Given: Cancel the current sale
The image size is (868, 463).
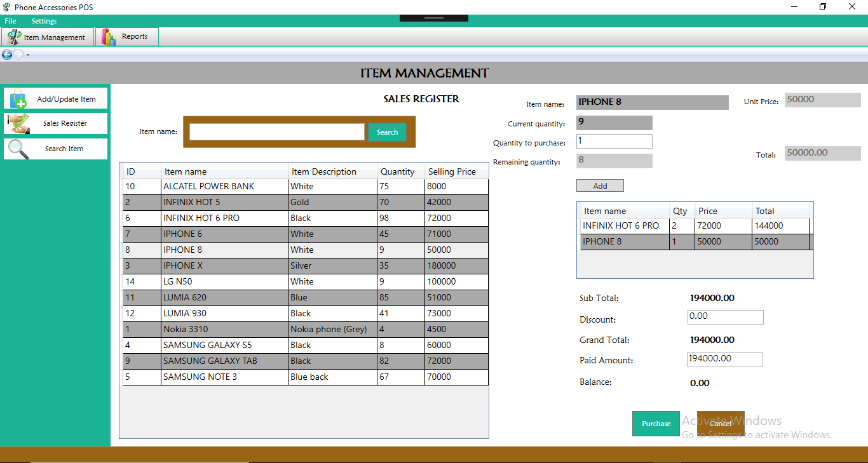Looking at the screenshot, I should (x=721, y=424).
